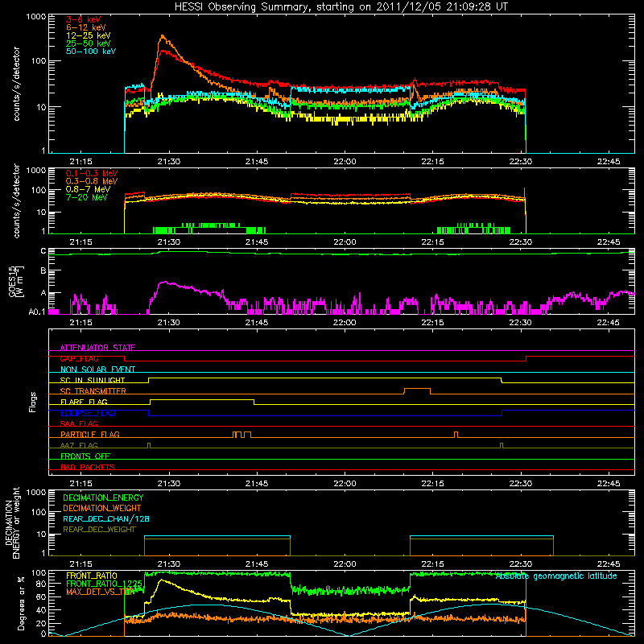
Task: Click the DECIMATION_WEIGHT legend label
Action: 102,509
